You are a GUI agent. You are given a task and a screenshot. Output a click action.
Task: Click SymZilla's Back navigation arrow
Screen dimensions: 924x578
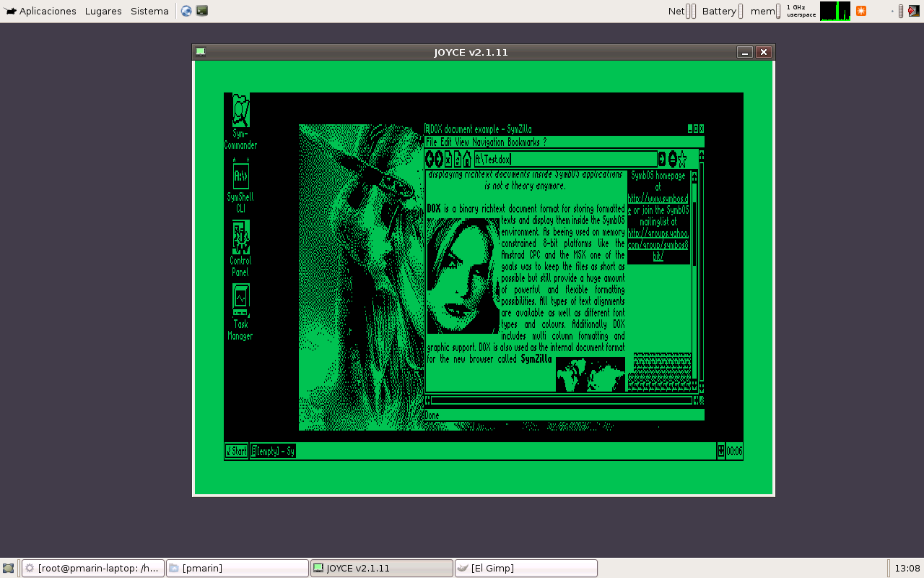[x=430, y=160]
